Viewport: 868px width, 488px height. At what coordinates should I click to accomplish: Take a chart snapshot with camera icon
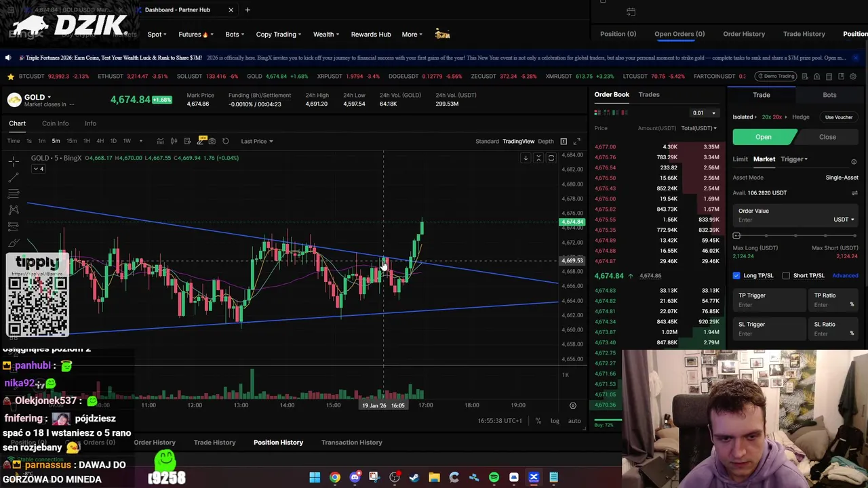coord(212,141)
